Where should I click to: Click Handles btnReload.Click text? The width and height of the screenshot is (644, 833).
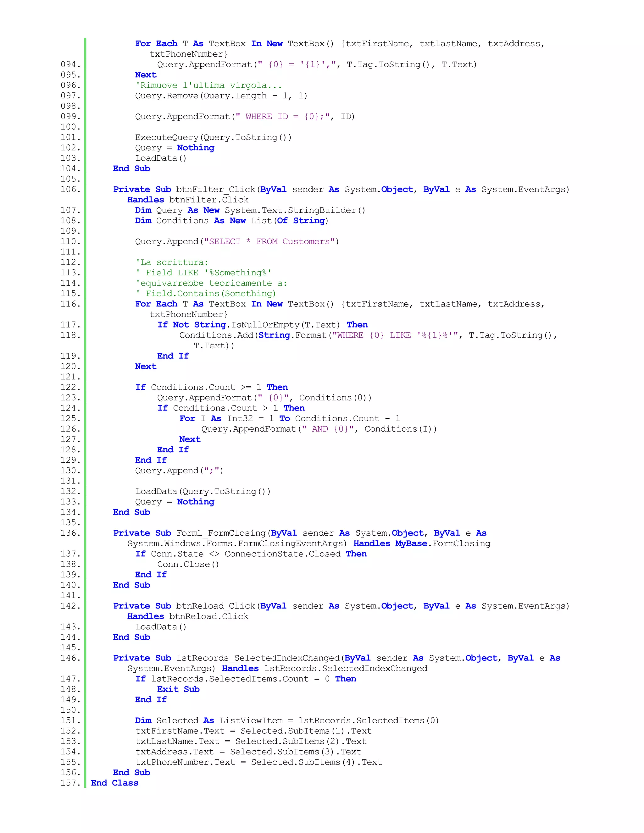tap(188, 616)
